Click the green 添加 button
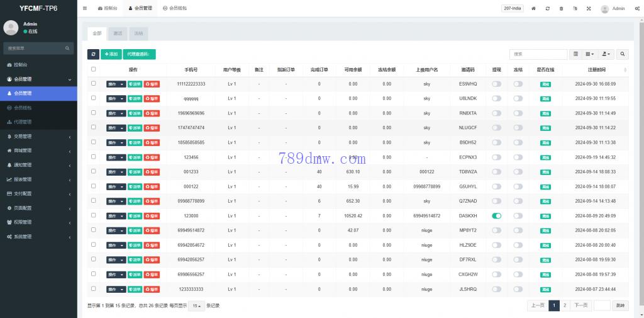Image resolution: width=644 pixels, height=318 pixels. pos(111,55)
